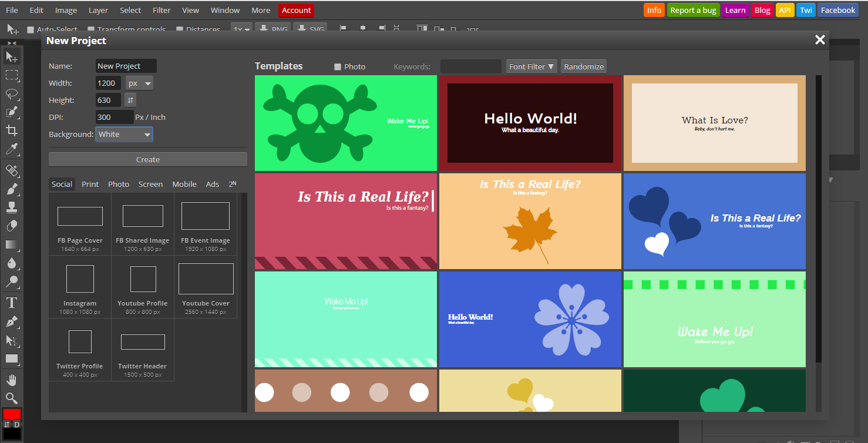
Task: Open the orange Info link
Action: 654,10
